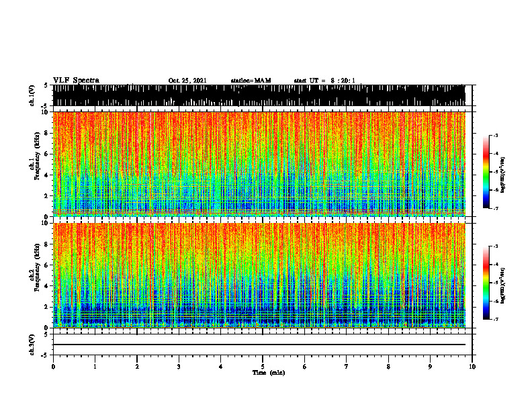Click the -7 label on ch.1 color bar
The image size is (532, 411).
(x=496, y=208)
